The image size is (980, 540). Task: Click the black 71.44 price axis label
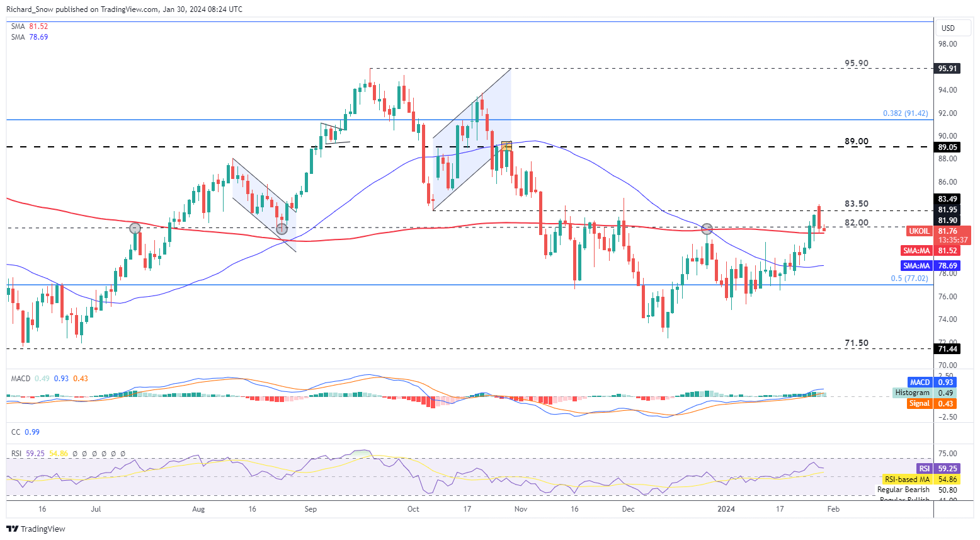(947, 348)
